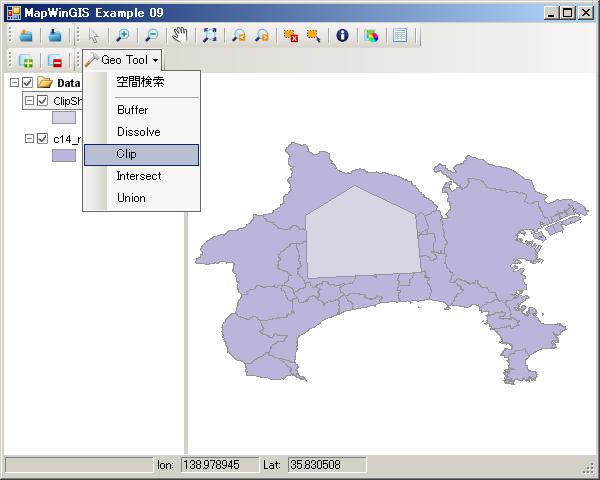This screenshot has width=600, height=480.
Task: Open the attribute table grid icon
Action: coord(400,35)
